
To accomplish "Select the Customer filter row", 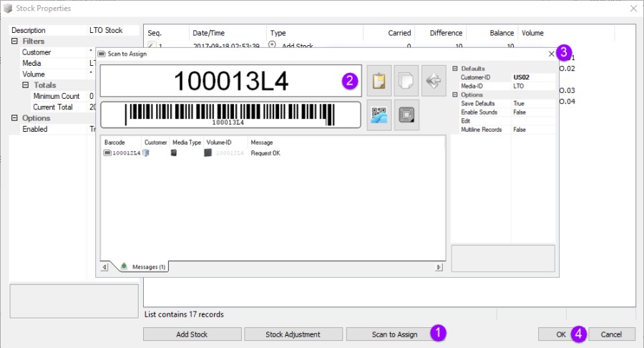I will point(52,52).
